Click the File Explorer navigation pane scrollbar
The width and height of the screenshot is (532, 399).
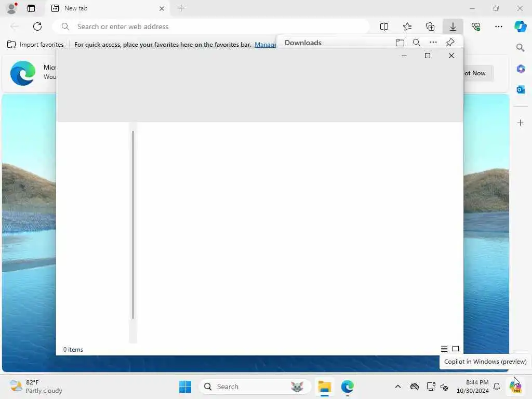[x=133, y=224]
